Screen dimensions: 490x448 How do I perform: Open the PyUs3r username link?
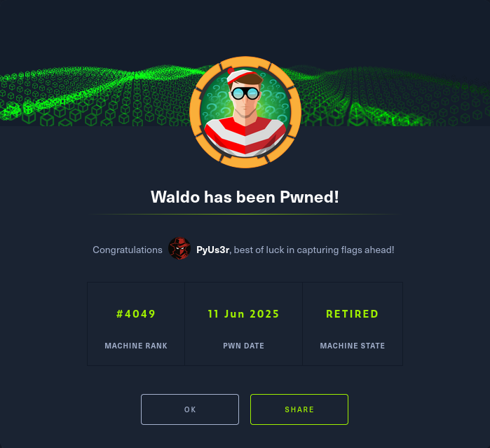(x=213, y=250)
